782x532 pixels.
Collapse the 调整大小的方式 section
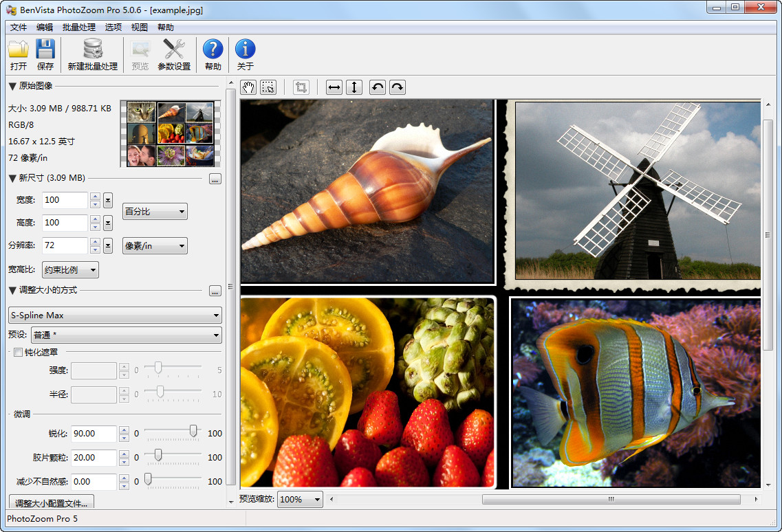[x=12, y=290]
